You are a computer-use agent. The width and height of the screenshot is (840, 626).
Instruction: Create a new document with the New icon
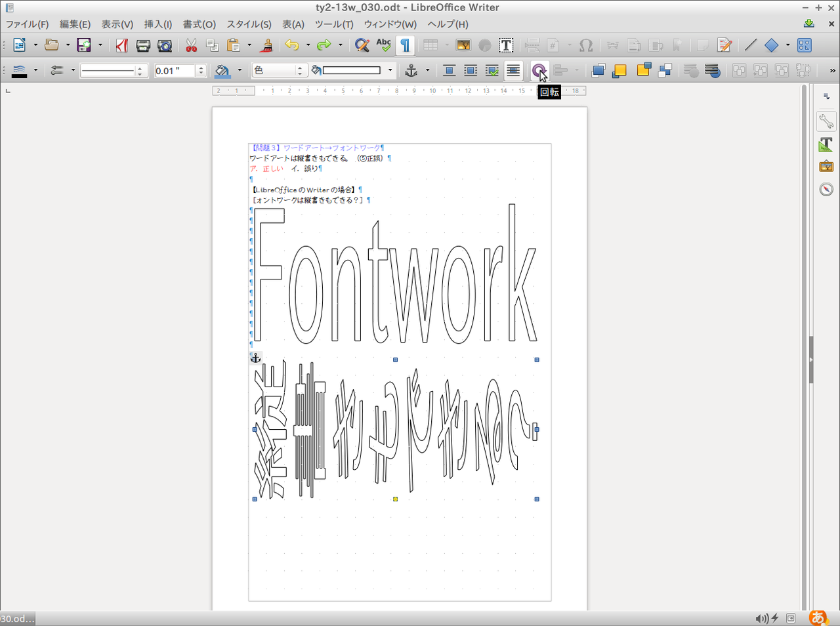pos(20,45)
